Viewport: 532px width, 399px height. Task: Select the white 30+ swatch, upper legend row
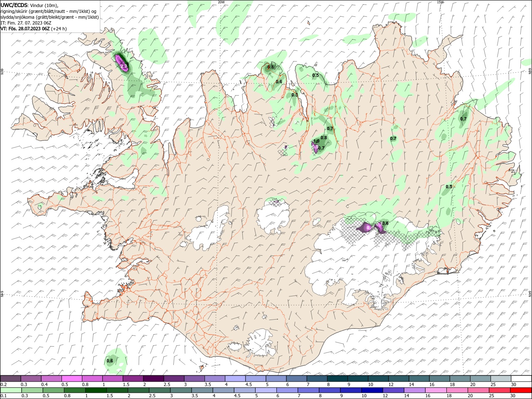521,379
